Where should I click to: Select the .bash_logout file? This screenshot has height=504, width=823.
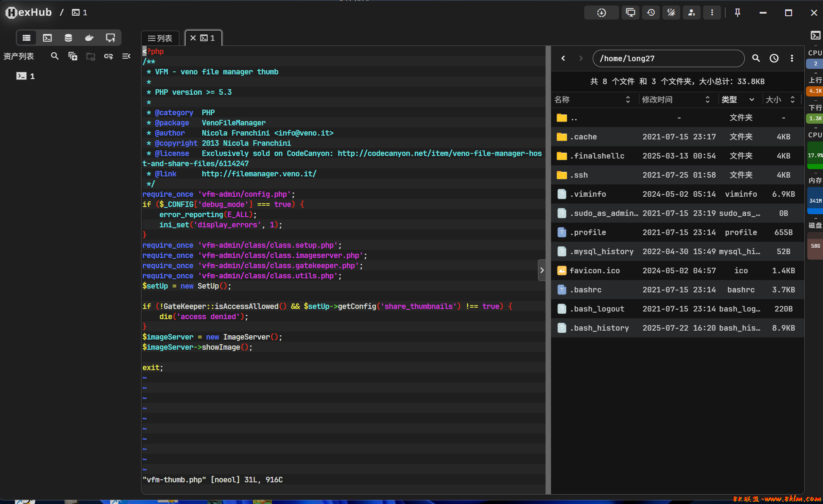(677, 309)
